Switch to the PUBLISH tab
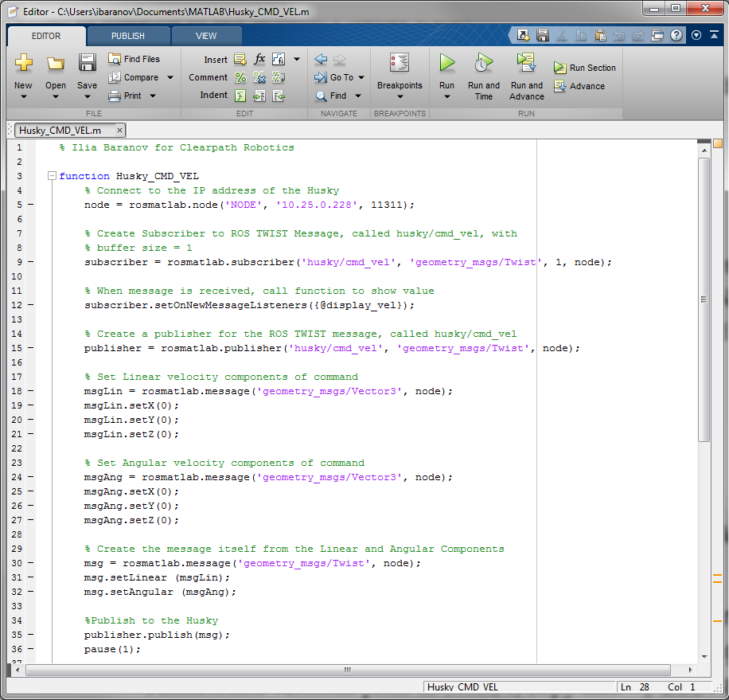 point(128,36)
